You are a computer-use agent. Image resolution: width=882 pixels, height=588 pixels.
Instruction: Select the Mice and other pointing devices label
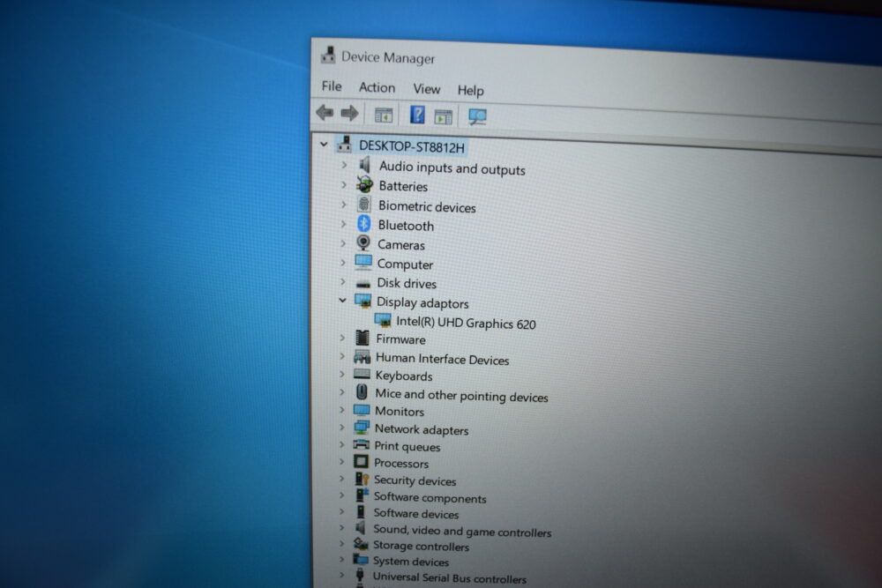point(461,396)
